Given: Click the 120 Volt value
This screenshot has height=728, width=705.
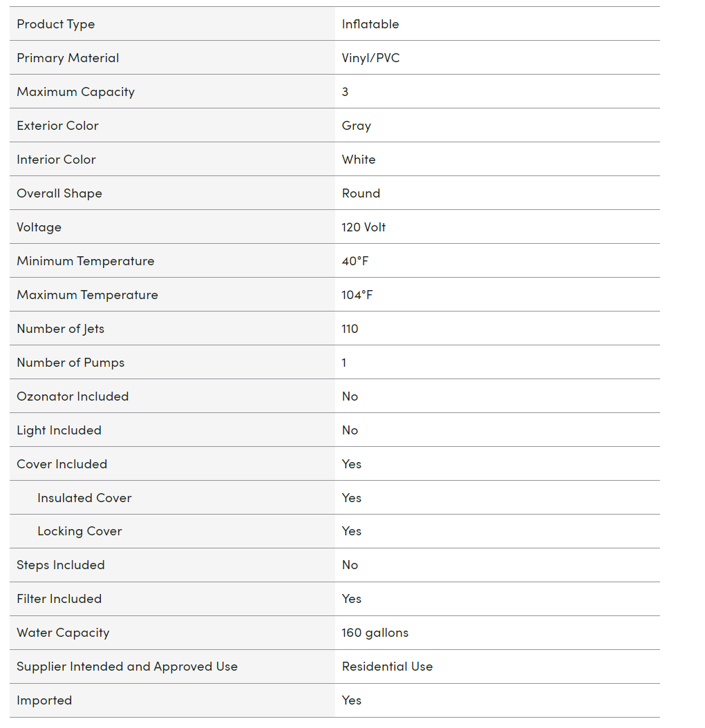Looking at the screenshot, I should point(364,227).
